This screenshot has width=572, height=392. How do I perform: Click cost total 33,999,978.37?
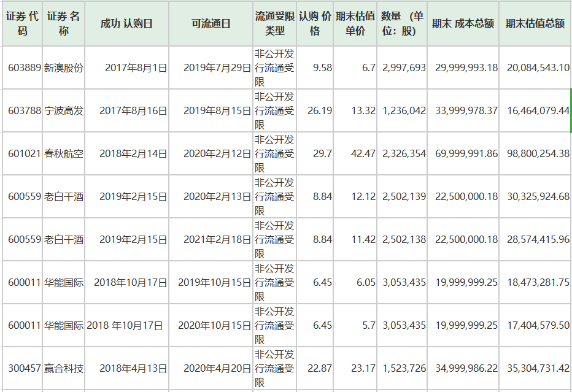[466, 110]
